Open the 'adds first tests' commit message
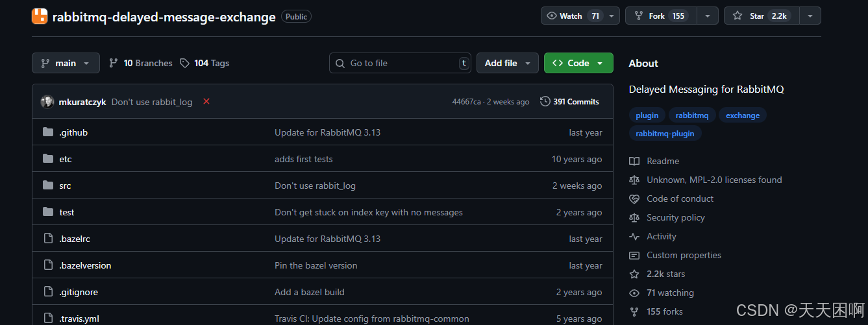Screen dimensions: 868x325 click(303, 159)
